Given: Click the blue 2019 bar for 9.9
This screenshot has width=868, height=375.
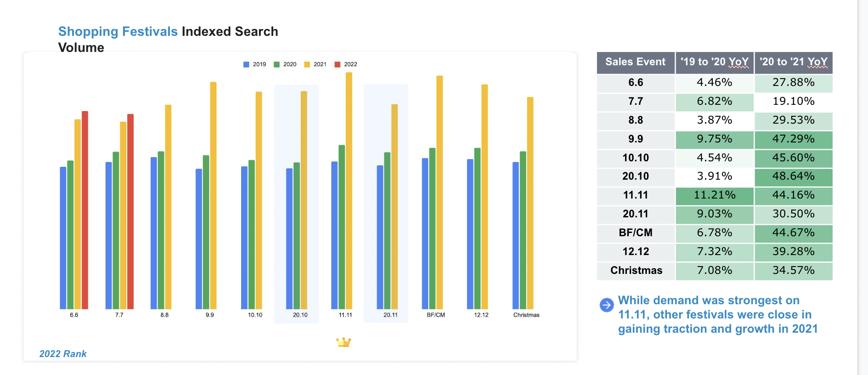Looking at the screenshot, I should [199, 239].
